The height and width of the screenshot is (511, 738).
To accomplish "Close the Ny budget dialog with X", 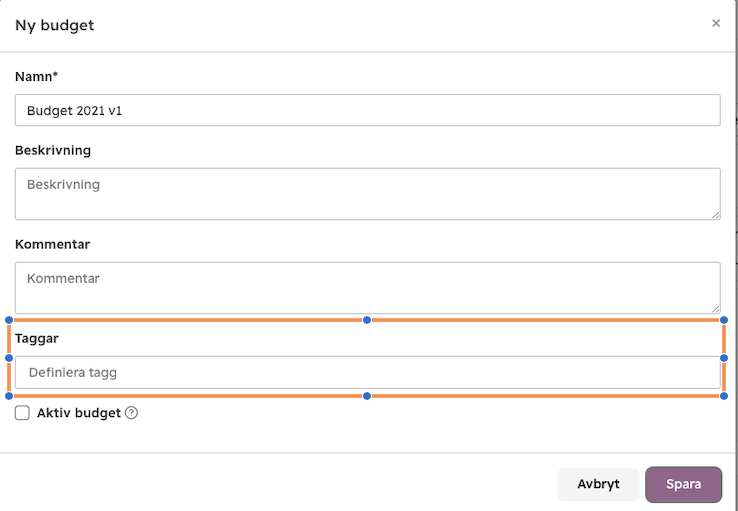I will [x=716, y=23].
